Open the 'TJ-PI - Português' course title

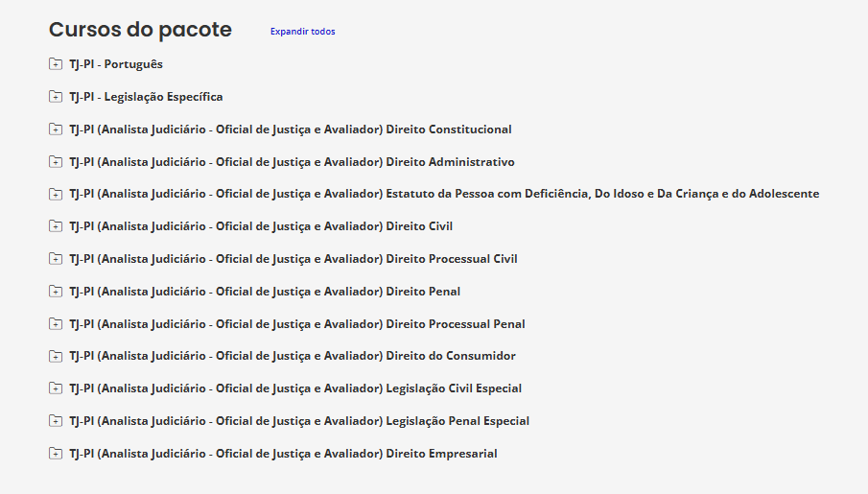pyautogui.click(x=116, y=64)
